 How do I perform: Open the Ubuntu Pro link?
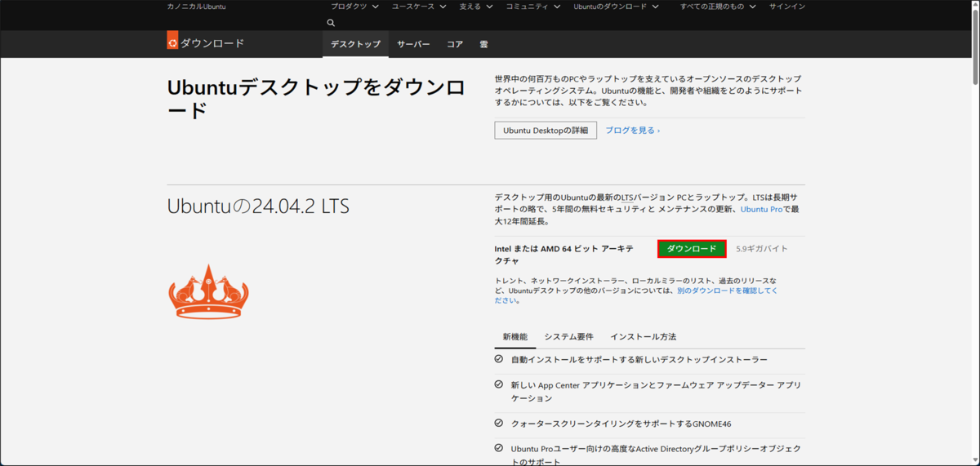(761, 210)
